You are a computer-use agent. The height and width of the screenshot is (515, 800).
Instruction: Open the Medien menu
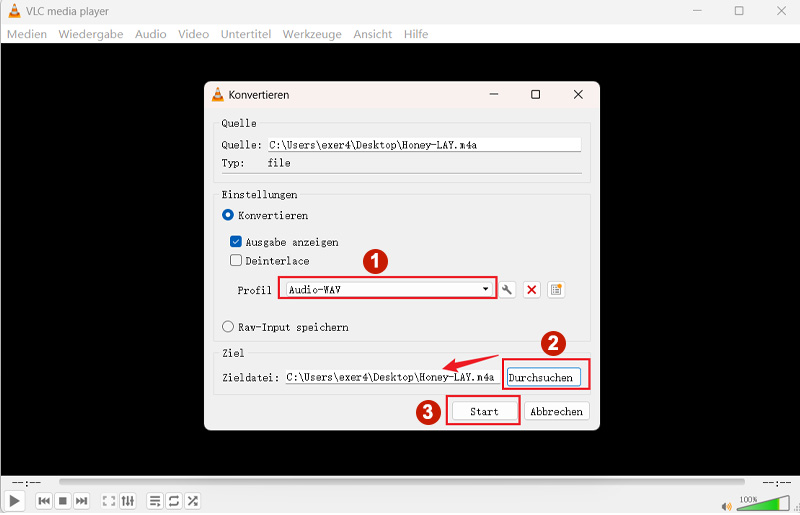(x=27, y=34)
